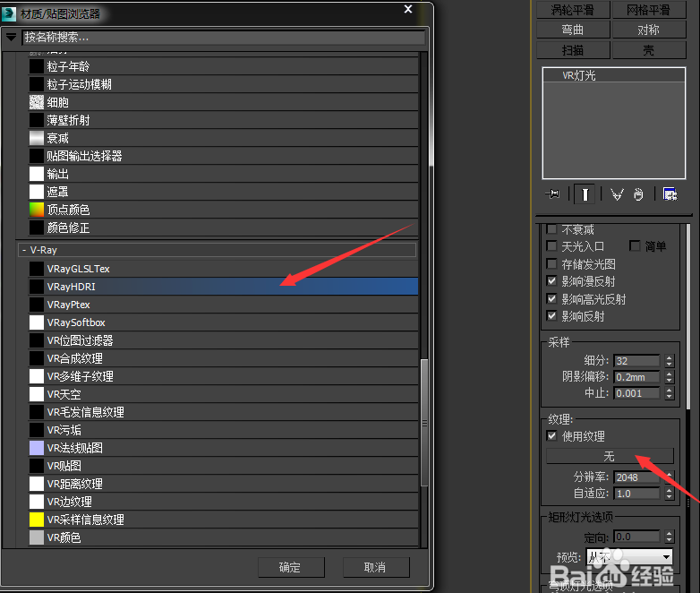Enable the 存储发光图 checkbox

[x=551, y=263]
